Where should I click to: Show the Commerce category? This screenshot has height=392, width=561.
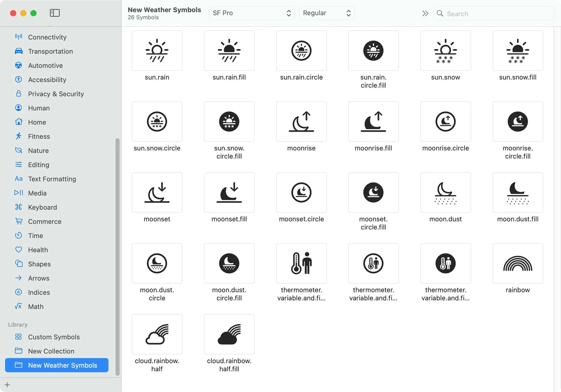(57, 221)
